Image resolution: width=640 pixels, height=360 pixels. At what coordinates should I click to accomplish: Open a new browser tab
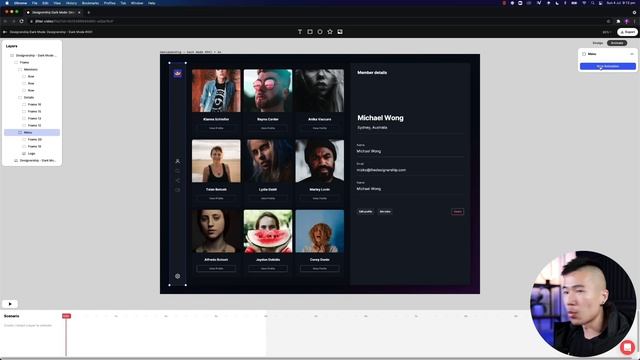coord(89,12)
